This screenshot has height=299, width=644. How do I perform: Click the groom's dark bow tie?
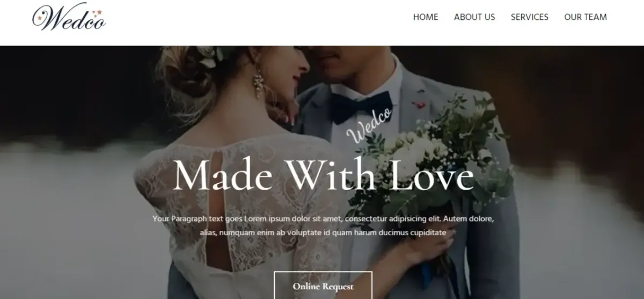(360, 107)
